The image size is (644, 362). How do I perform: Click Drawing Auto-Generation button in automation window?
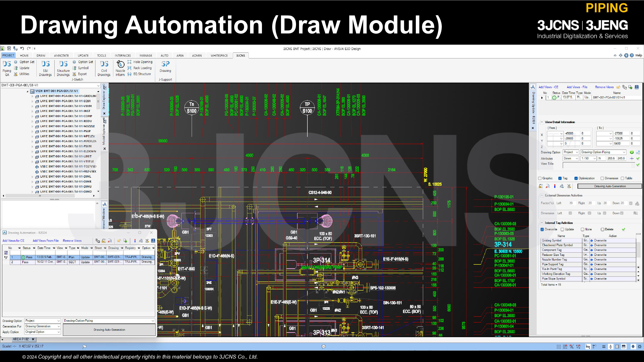pos(109,330)
